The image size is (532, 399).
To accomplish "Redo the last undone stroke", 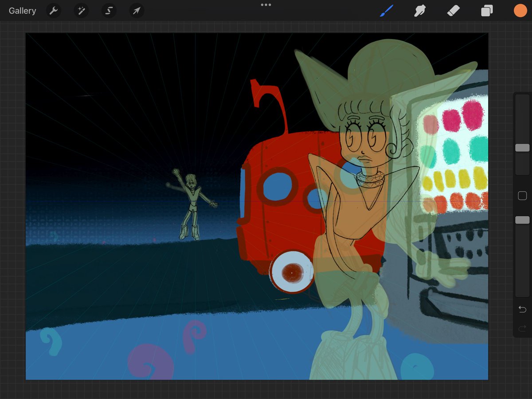I will pyautogui.click(x=522, y=329).
